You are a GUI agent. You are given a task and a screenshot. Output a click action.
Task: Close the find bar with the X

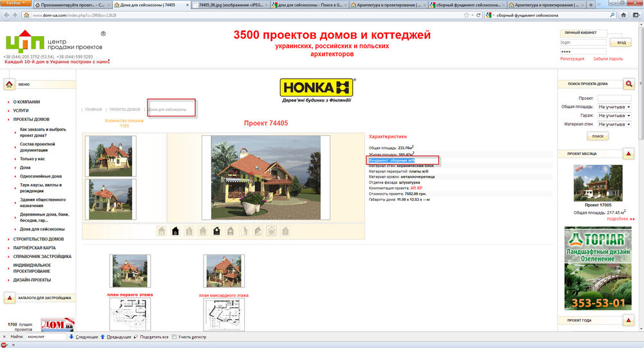pos(4,336)
